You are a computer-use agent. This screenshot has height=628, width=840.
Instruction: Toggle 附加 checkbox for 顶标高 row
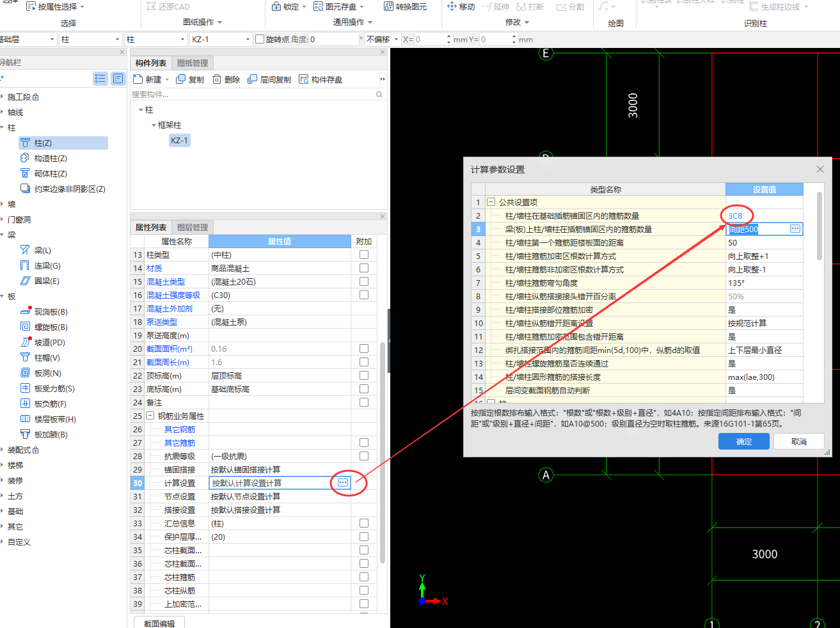(364, 375)
